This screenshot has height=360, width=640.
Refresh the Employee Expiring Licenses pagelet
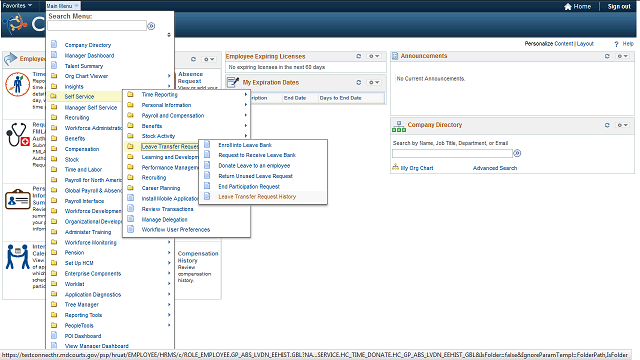pos(359,56)
